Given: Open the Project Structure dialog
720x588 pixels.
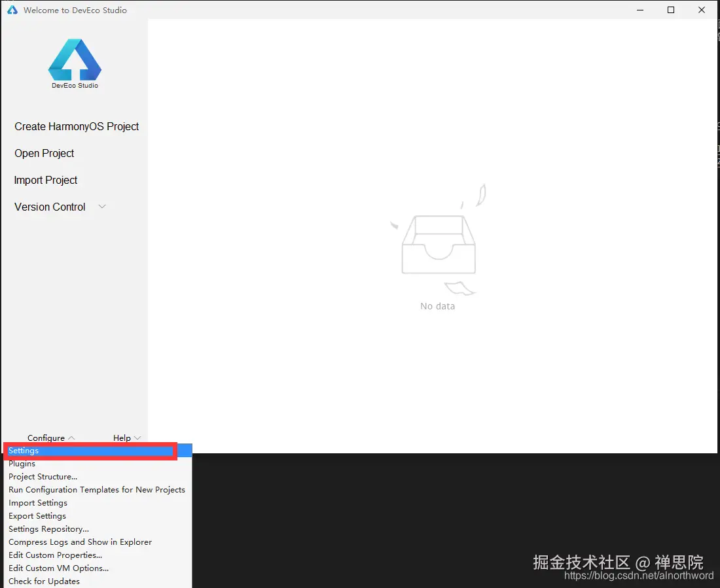Looking at the screenshot, I should pyautogui.click(x=43, y=476).
